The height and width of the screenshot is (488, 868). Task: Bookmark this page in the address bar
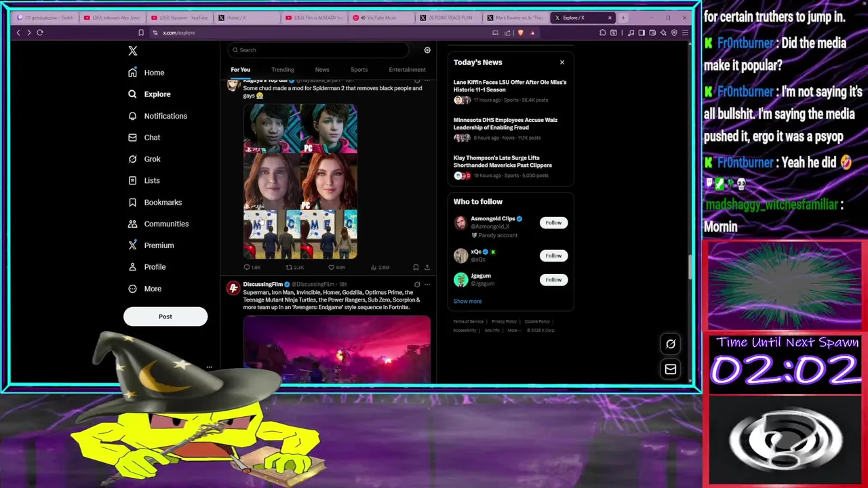click(141, 33)
